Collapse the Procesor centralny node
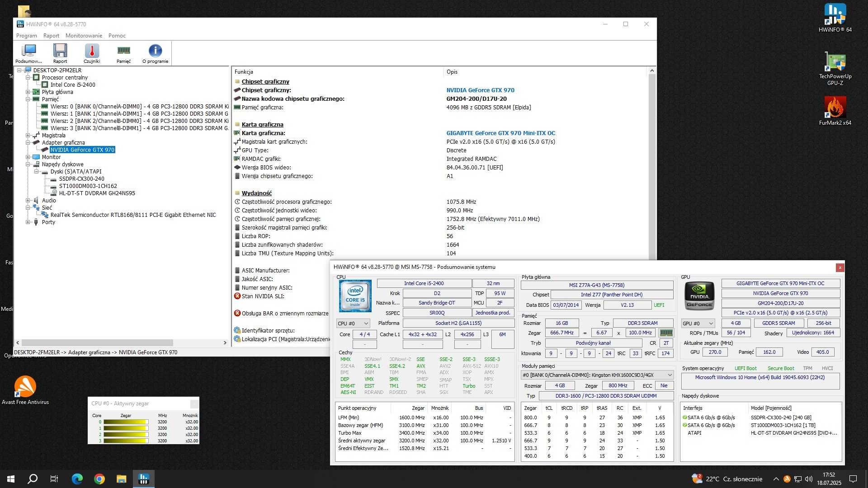This screenshot has width=868, height=488. (x=28, y=78)
